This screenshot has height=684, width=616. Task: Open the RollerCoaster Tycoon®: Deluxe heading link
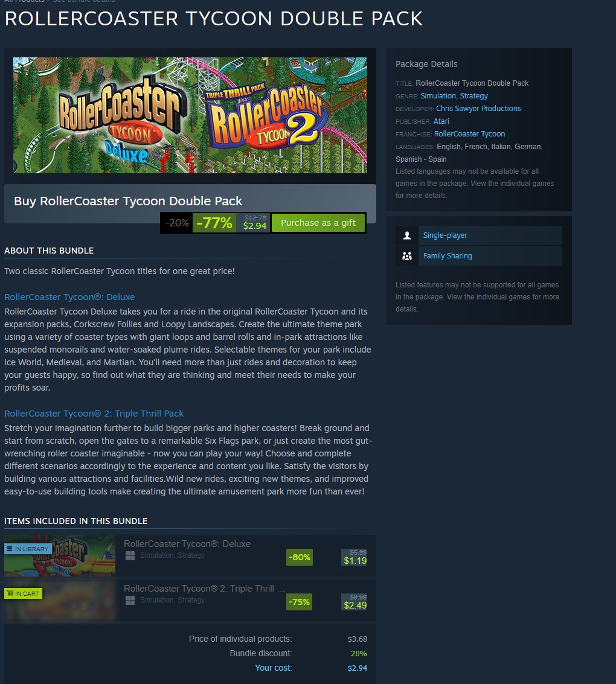click(x=69, y=297)
